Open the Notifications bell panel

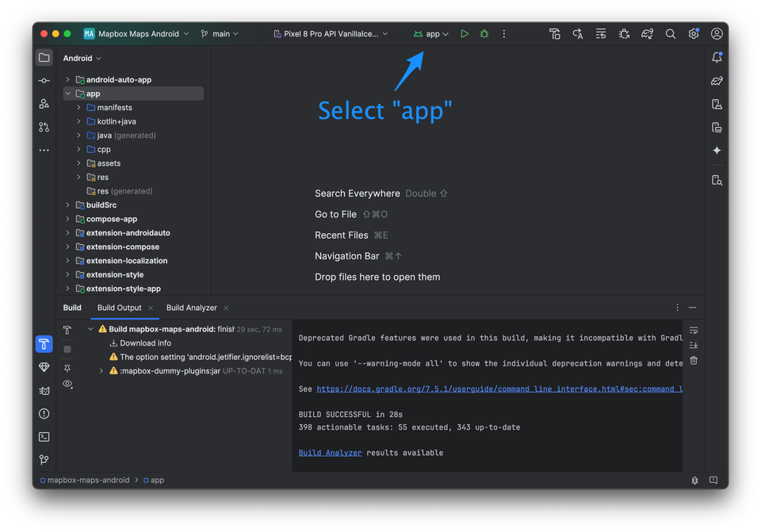click(x=717, y=58)
